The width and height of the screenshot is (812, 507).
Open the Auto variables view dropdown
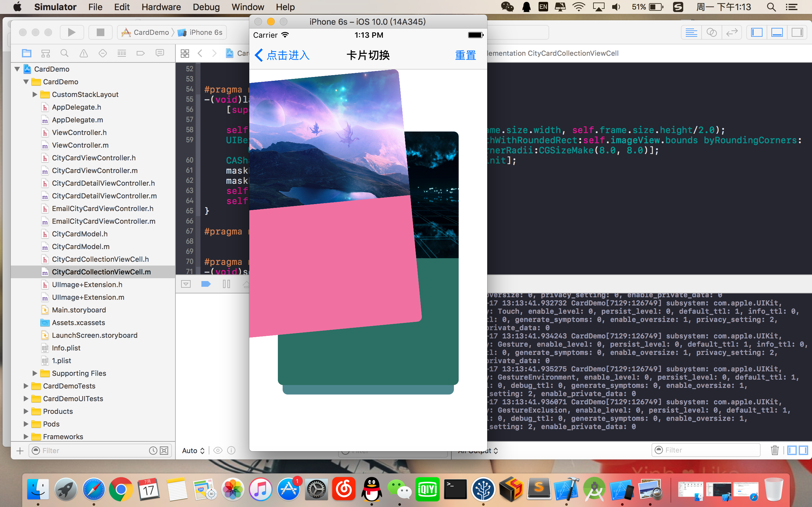(193, 451)
